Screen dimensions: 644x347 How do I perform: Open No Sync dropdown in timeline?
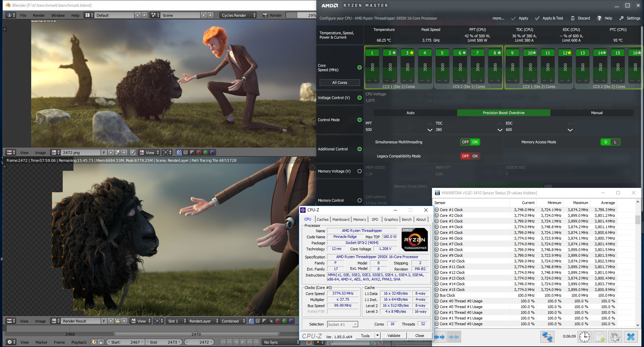point(281,342)
